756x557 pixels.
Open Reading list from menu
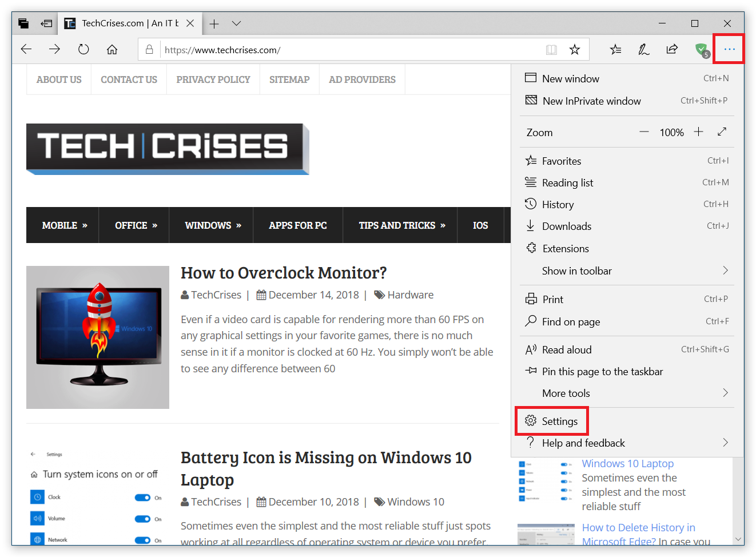[x=627, y=182]
